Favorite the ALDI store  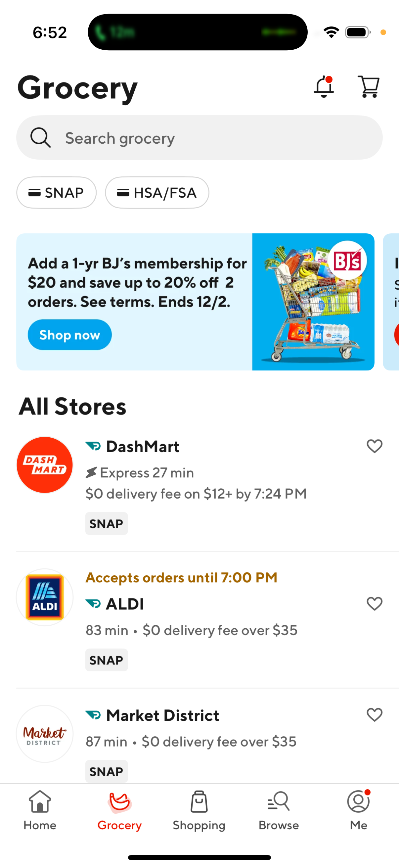(374, 603)
